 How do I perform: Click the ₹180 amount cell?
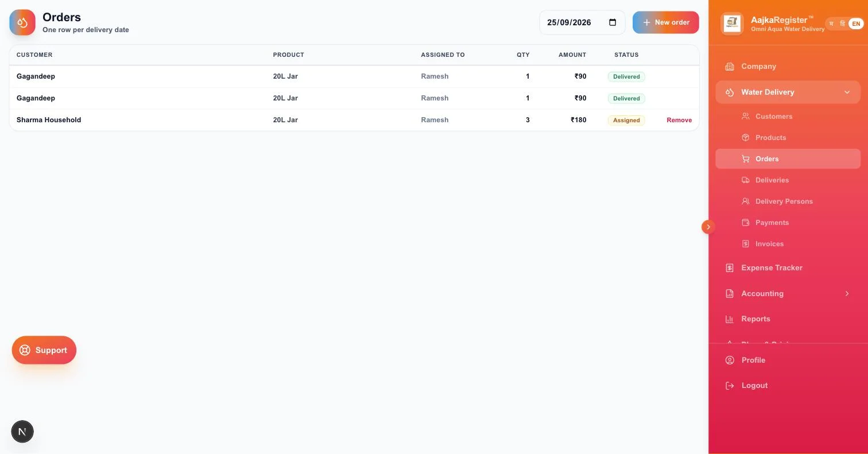(x=579, y=120)
